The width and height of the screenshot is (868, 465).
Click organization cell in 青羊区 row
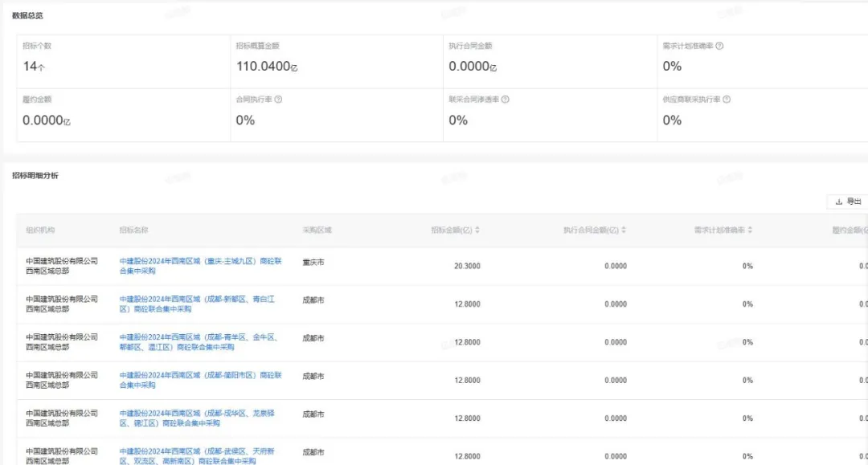(61, 342)
